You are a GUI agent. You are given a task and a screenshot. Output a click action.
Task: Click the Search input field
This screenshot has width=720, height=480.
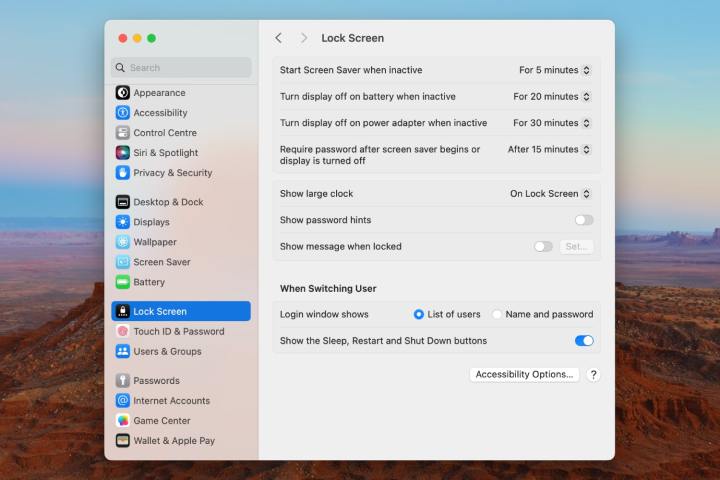181,68
